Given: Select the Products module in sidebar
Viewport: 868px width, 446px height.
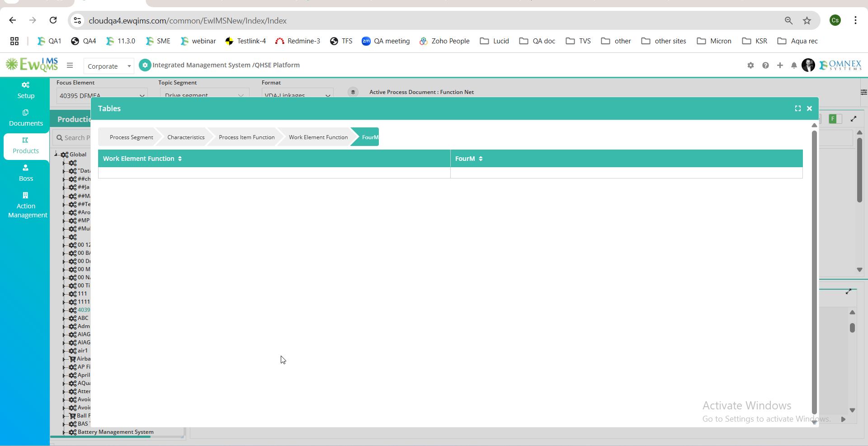Looking at the screenshot, I should 26,146.
